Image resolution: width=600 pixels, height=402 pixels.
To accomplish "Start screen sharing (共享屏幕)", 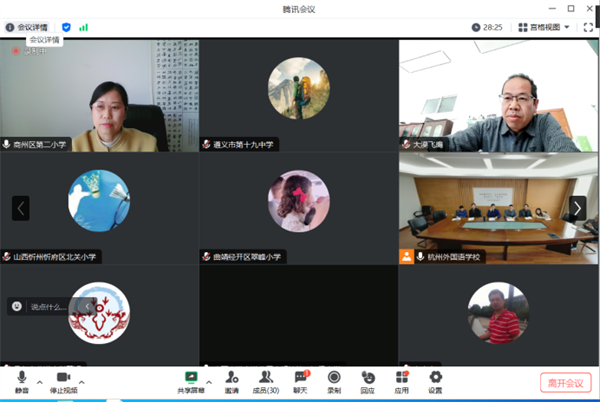I will point(191,380).
